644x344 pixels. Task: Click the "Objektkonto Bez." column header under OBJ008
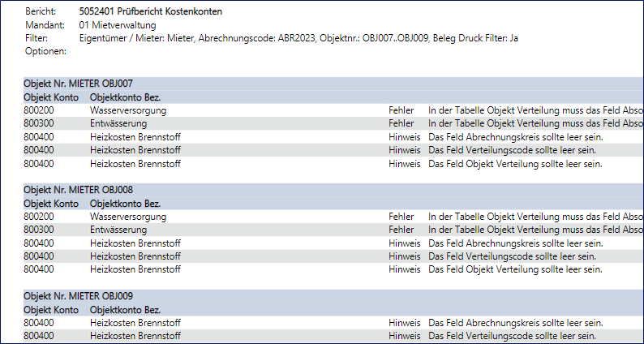coord(125,204)
